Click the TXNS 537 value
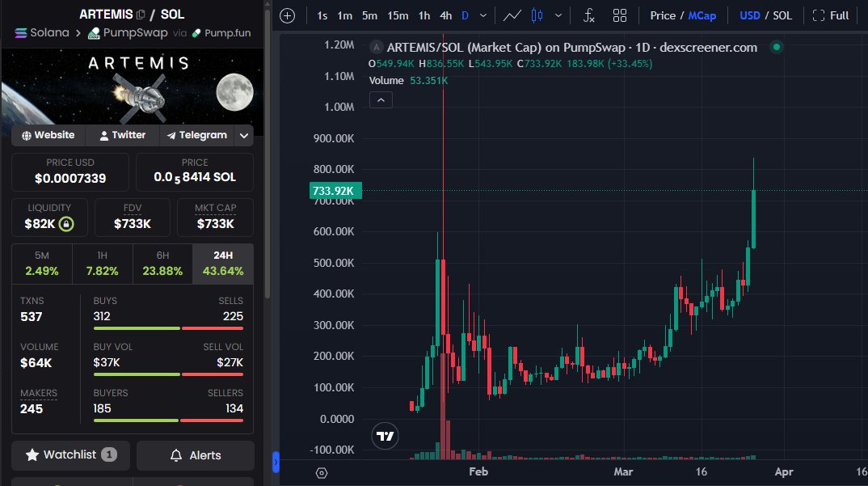Viewport: 868px width, 486px height. coord(31,317)
